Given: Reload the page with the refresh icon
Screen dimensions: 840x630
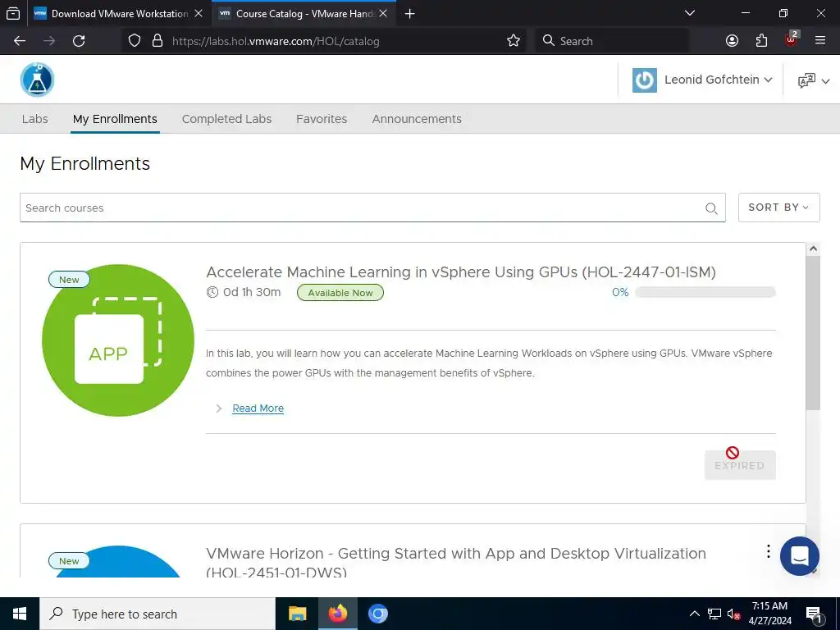Looking at the screenshot, I should coord(79,41).
